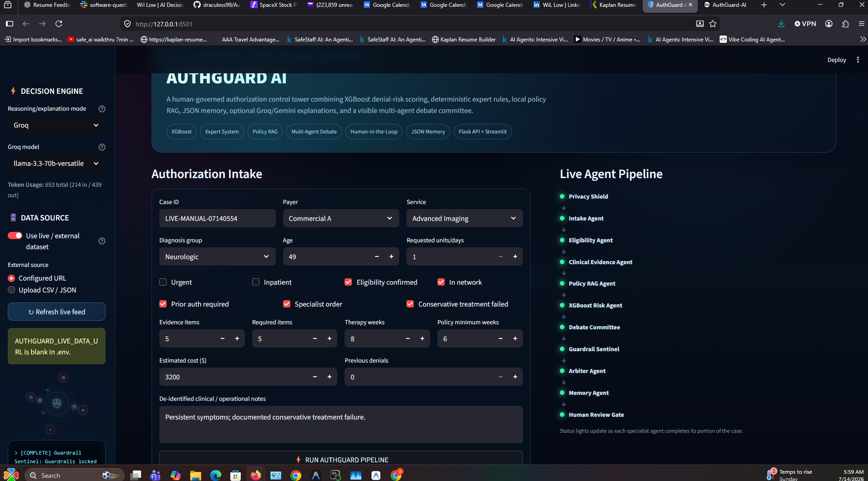Open the tab list dropdown arrow
The width and height of the screenshot is (868, 481).
point(782,5)
